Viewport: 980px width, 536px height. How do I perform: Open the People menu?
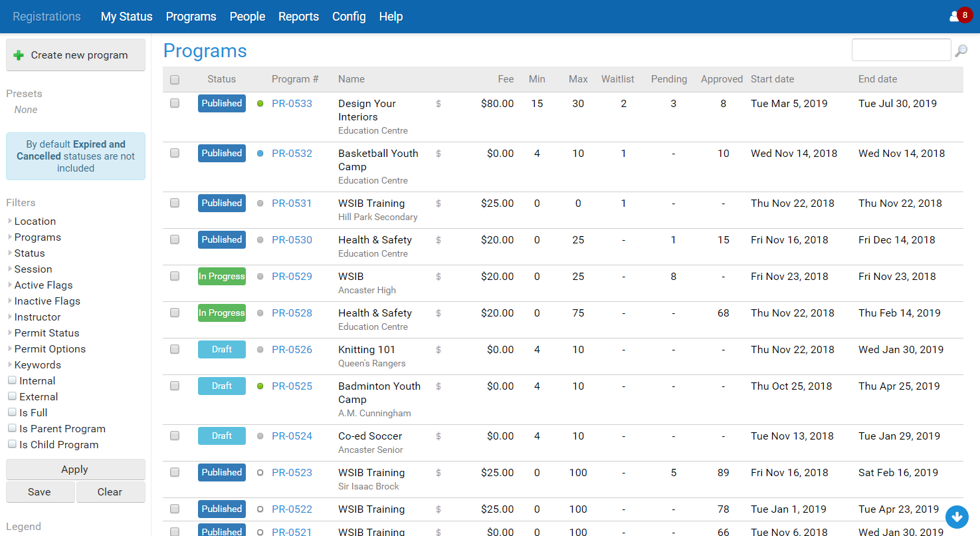[248, 17]
